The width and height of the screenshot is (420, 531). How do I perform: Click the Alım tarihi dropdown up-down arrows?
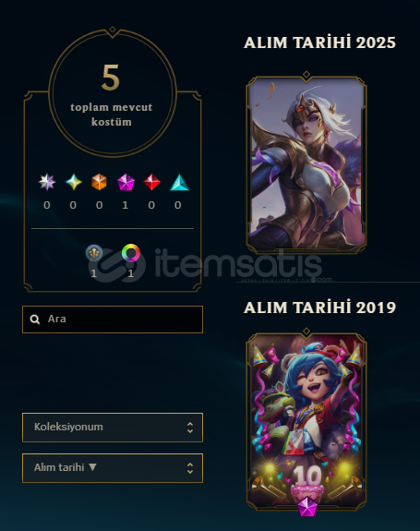coord(190,468)
